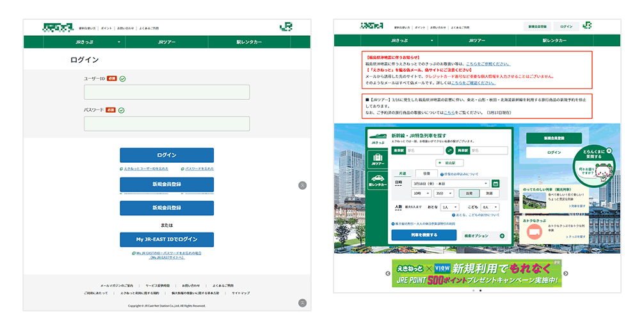Click gray ログイン button in top page header
This screenshot has height=330, width=644.
(566, 26)
